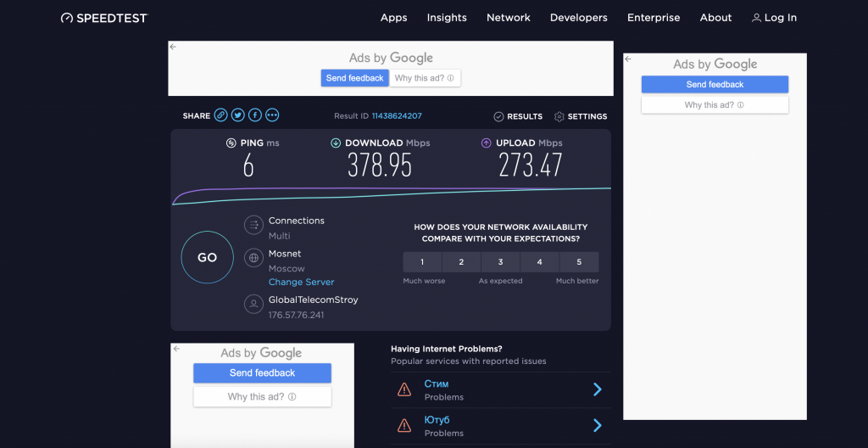Click the Much worse label
This screenshot has width=868, height=448.
click(424, 281)
